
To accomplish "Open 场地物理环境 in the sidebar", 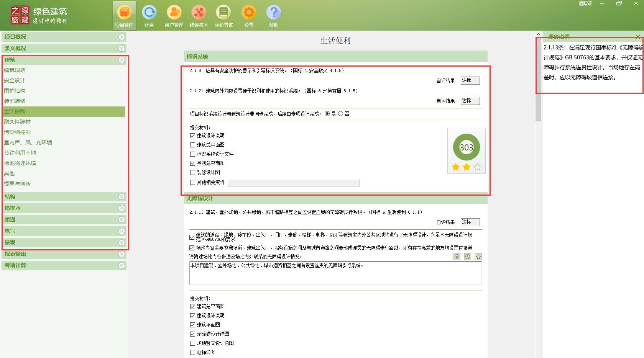I will click(20, 163).
